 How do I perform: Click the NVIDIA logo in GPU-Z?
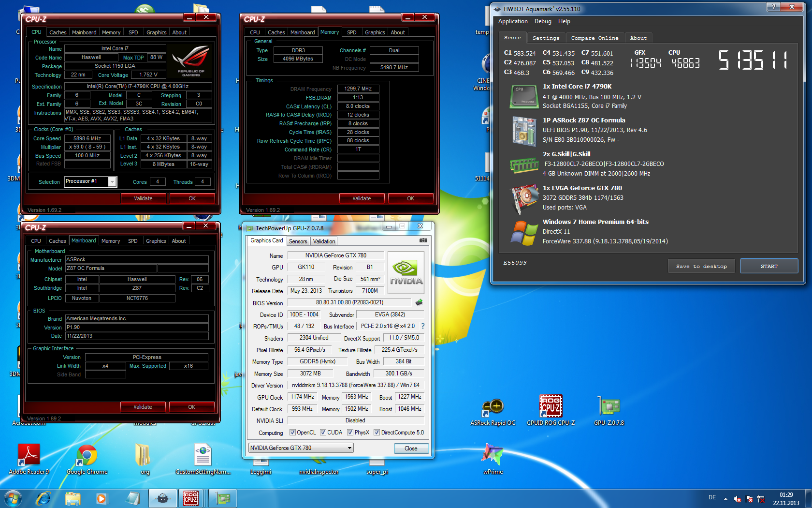tap(406, 272)
